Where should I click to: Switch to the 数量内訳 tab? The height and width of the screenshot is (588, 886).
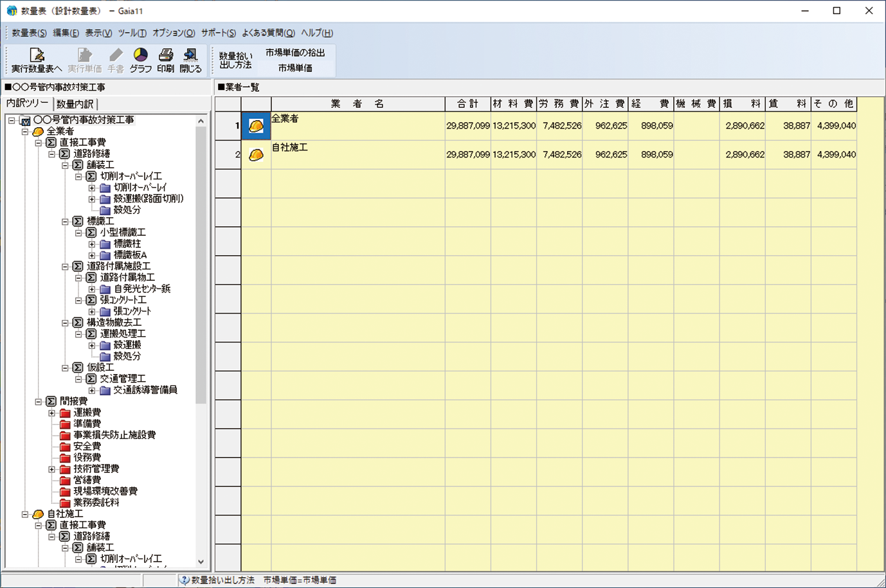point(76,104)
